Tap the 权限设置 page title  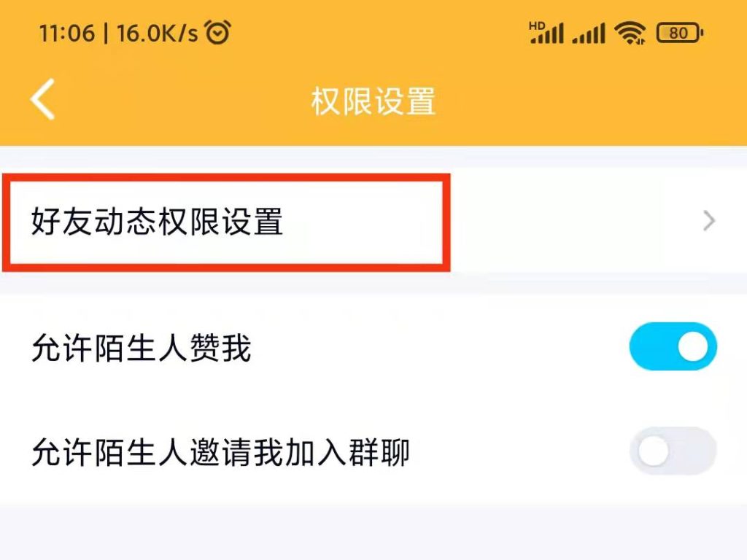point(373,101)
